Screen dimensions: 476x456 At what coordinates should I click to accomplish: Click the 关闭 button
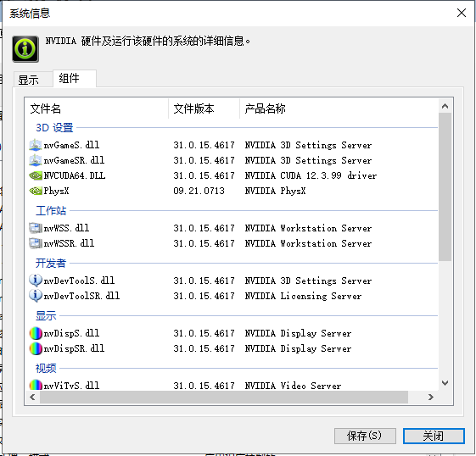434,436
